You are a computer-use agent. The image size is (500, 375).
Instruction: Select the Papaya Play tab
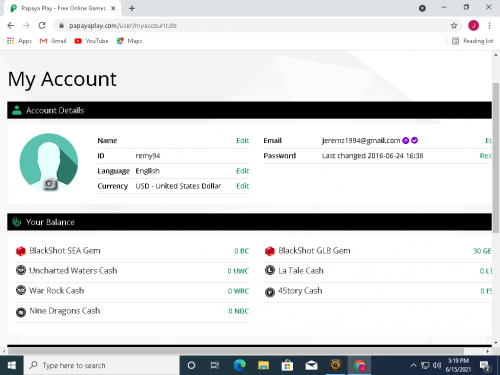[x=62, y=8]
